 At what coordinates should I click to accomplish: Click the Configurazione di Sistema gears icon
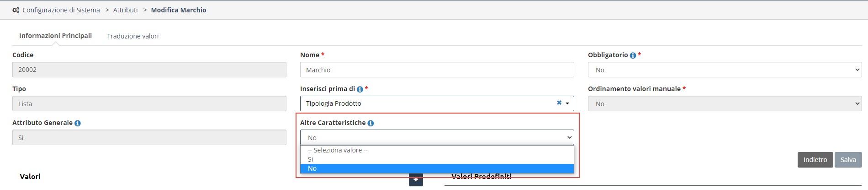(x=16, y=10)
